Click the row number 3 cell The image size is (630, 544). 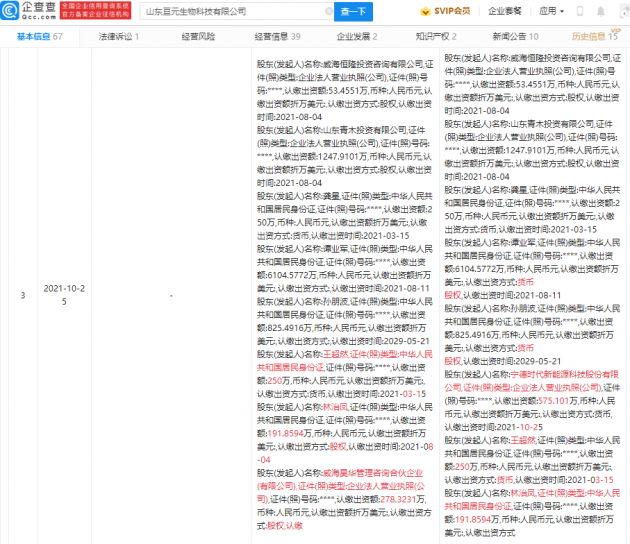point(23,295)
